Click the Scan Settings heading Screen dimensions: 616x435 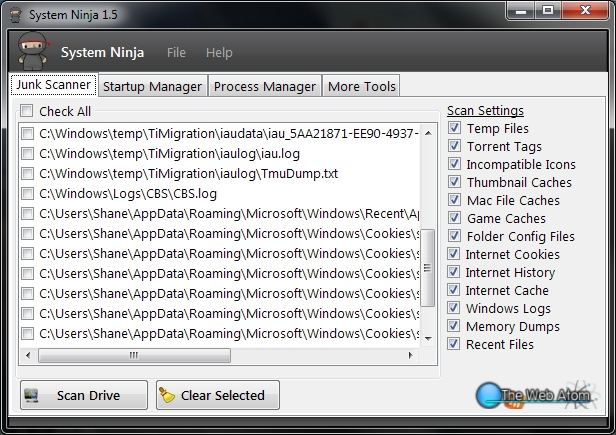pos(485,110)
